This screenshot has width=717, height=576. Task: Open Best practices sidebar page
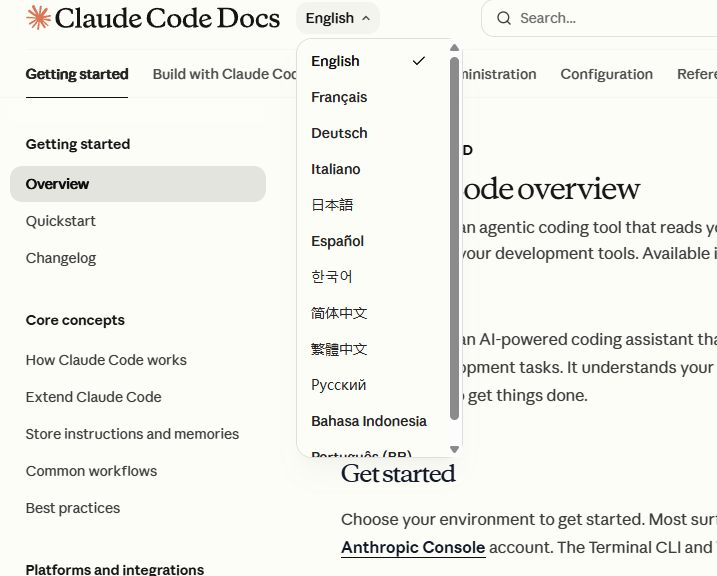tap(73, 508)
